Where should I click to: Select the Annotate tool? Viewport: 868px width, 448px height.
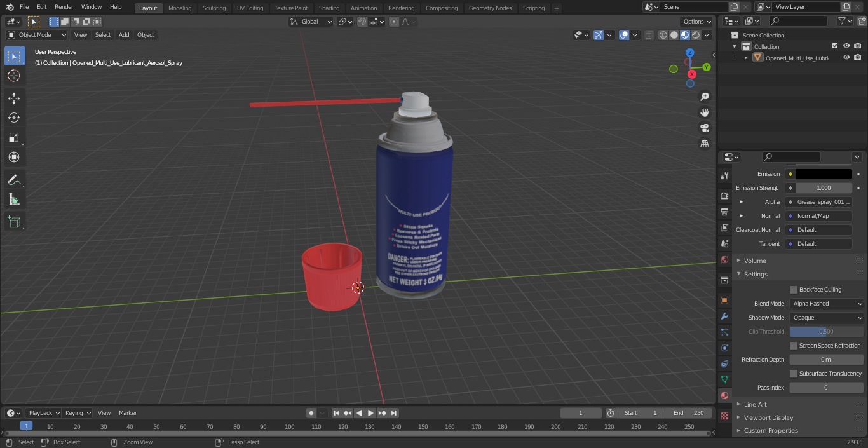point(14,180)
